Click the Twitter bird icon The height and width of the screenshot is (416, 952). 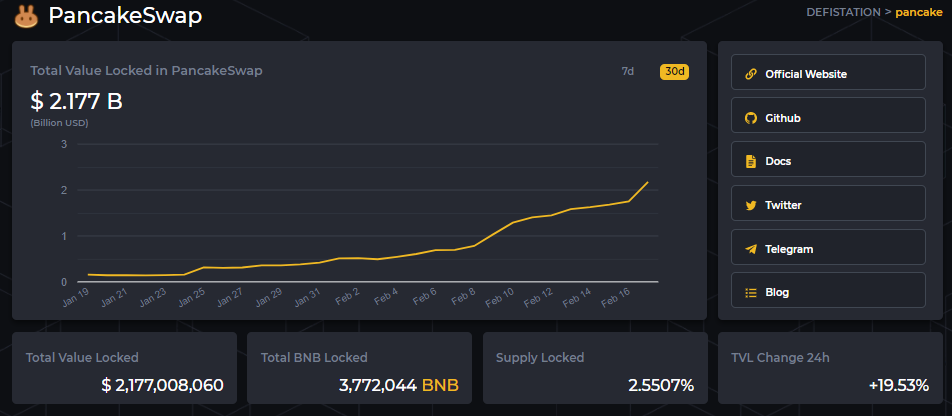coord(751,205)
